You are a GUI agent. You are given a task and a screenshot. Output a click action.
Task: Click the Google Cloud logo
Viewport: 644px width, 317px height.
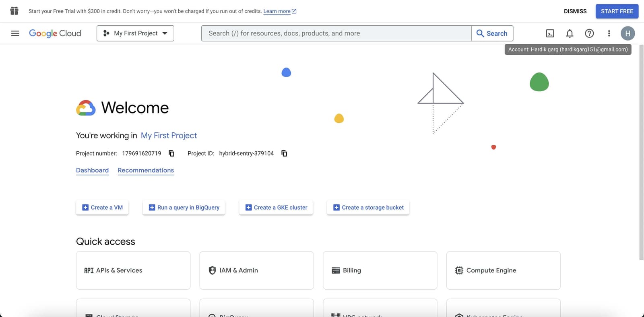pyautogui.click(x=55, y=33)
